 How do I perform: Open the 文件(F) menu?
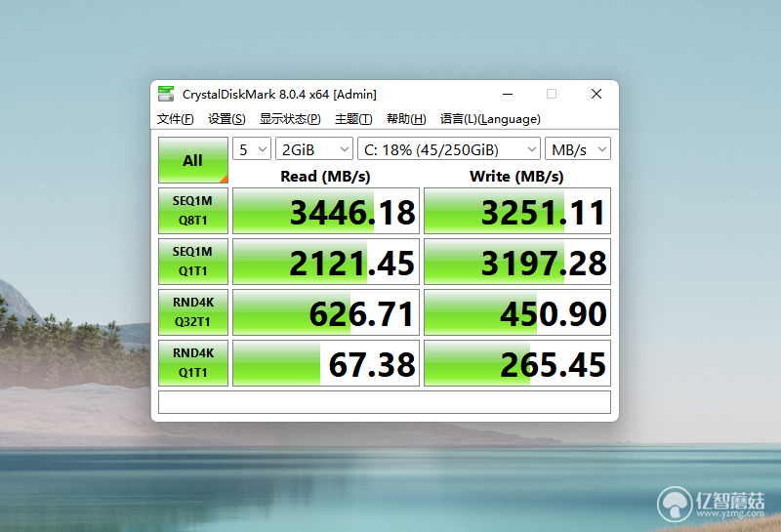[x=176, y=119]
